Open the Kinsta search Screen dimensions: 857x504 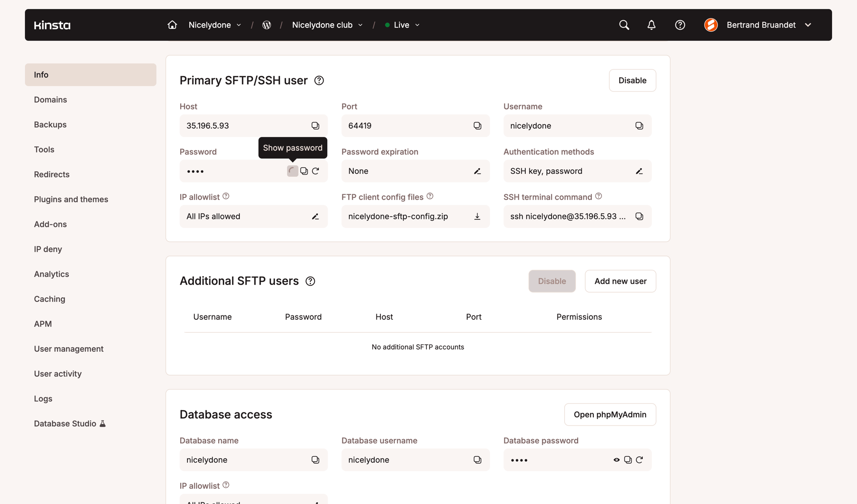[624, 25]
